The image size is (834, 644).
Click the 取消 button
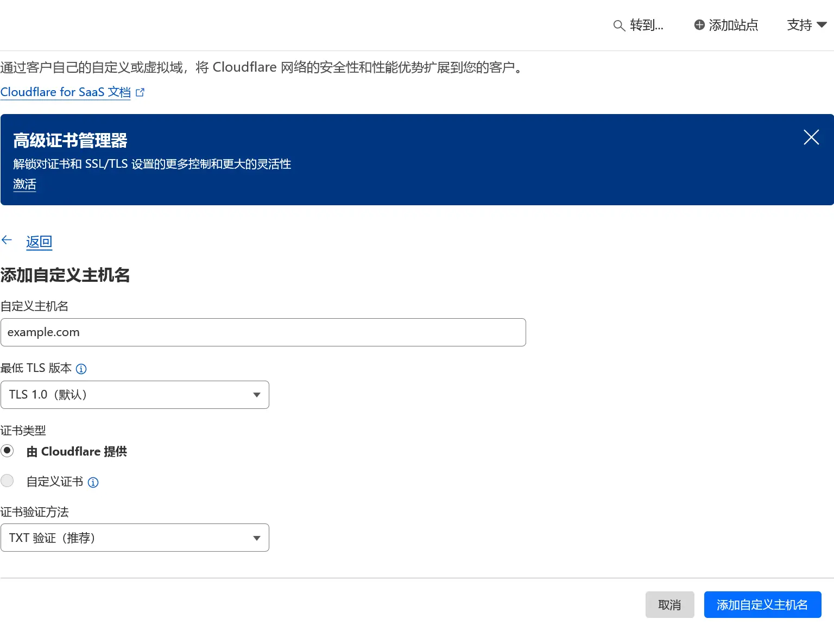pos(669,605)
